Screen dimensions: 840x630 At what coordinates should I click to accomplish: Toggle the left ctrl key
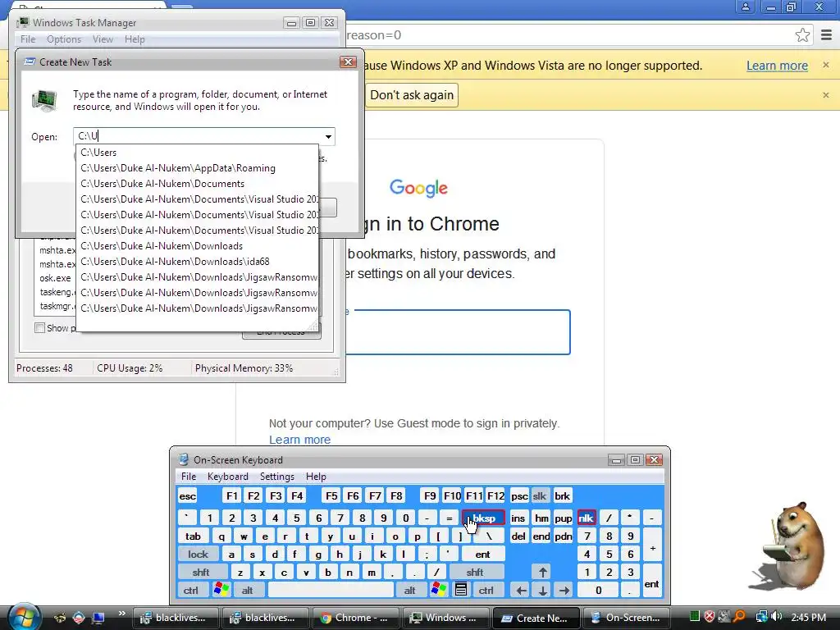tap(191, 591)
